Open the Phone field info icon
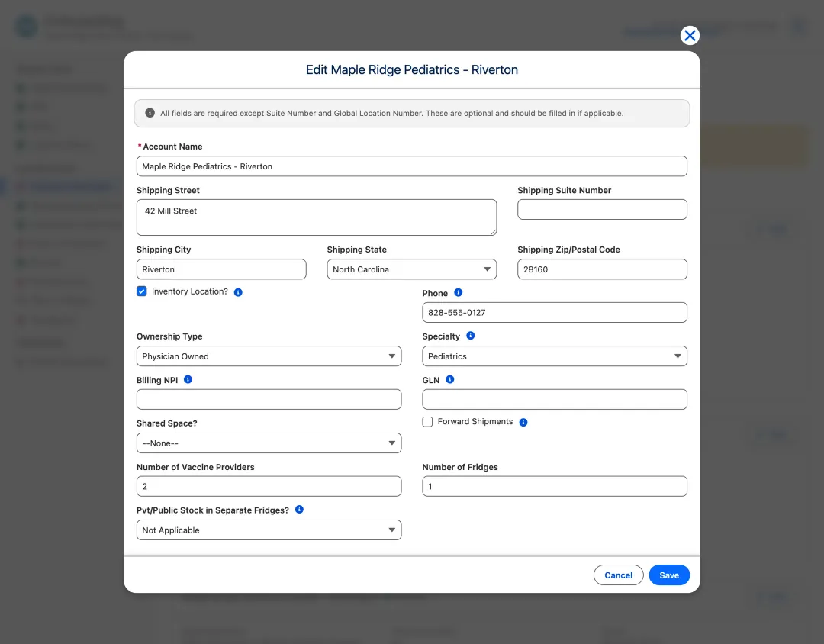824x644 pixels. (459, 292)
